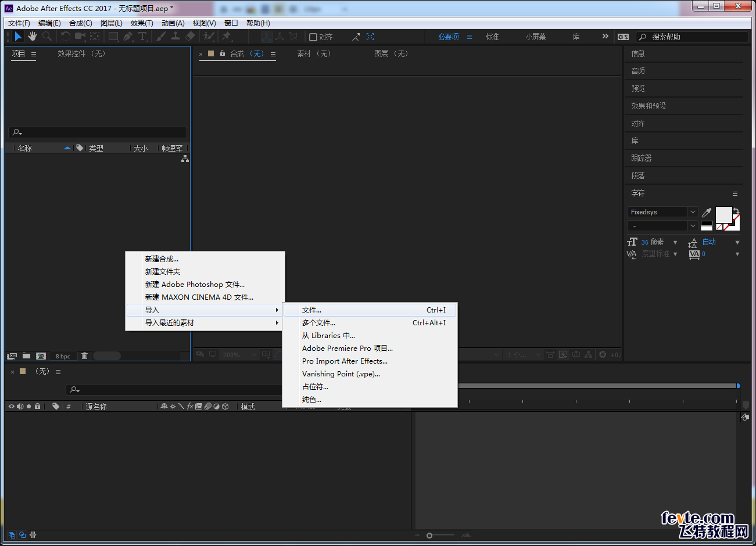The width and height of the screenshot is (756, 546).
Task: Click the no-fill color swatch
Action: pyautogui.click(x=719, y=227)
